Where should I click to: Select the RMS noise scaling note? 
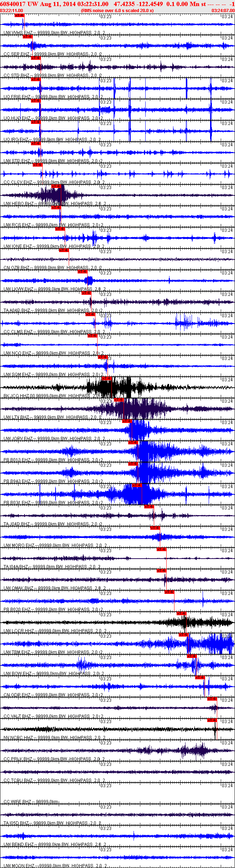pyautogui.click(x=117, y=11)
